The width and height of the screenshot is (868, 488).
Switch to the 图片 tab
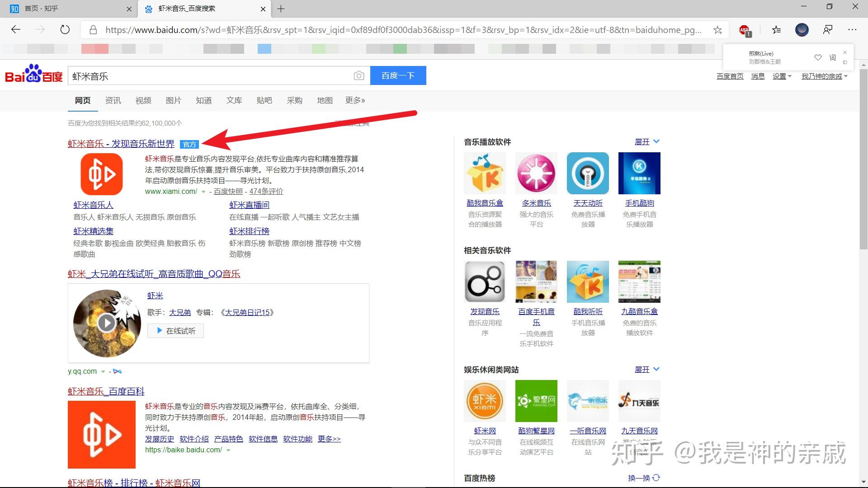(174, 100)
